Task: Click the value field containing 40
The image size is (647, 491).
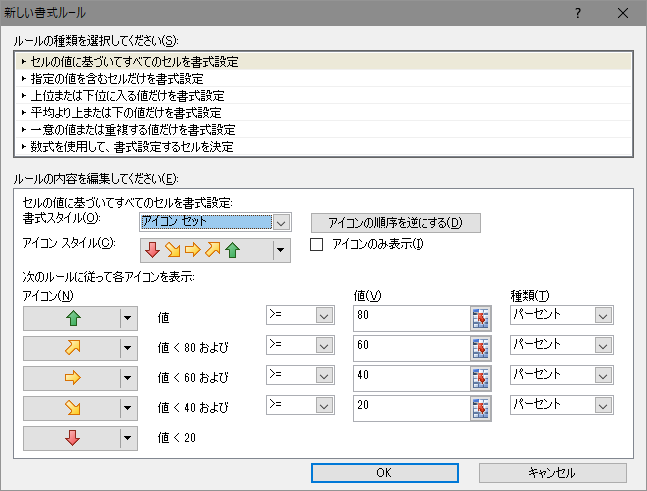Action: tap(412, 379)
